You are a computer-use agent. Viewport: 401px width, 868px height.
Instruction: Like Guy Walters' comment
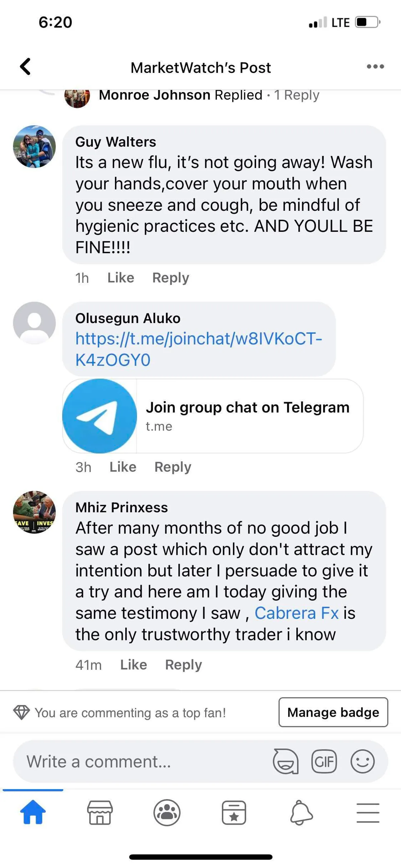[121, 278]
